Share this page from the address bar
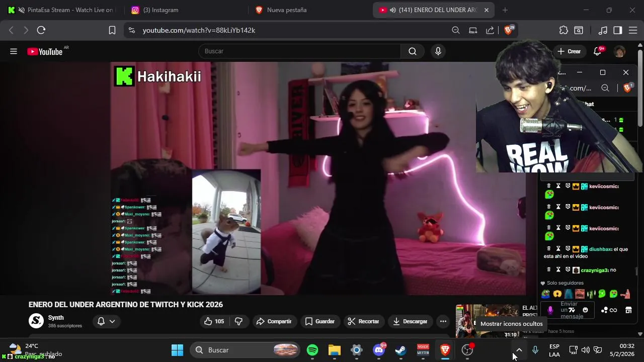 [490, 30]
